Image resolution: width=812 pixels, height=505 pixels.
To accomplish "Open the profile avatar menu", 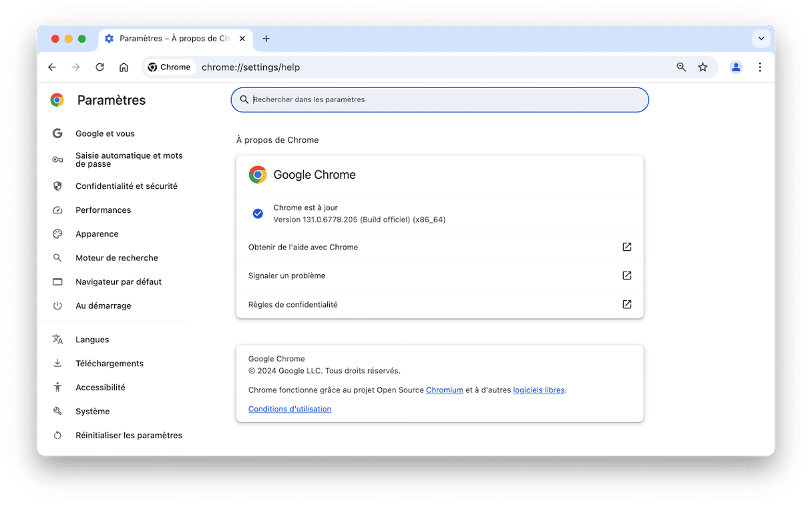I will click(736, 67).
